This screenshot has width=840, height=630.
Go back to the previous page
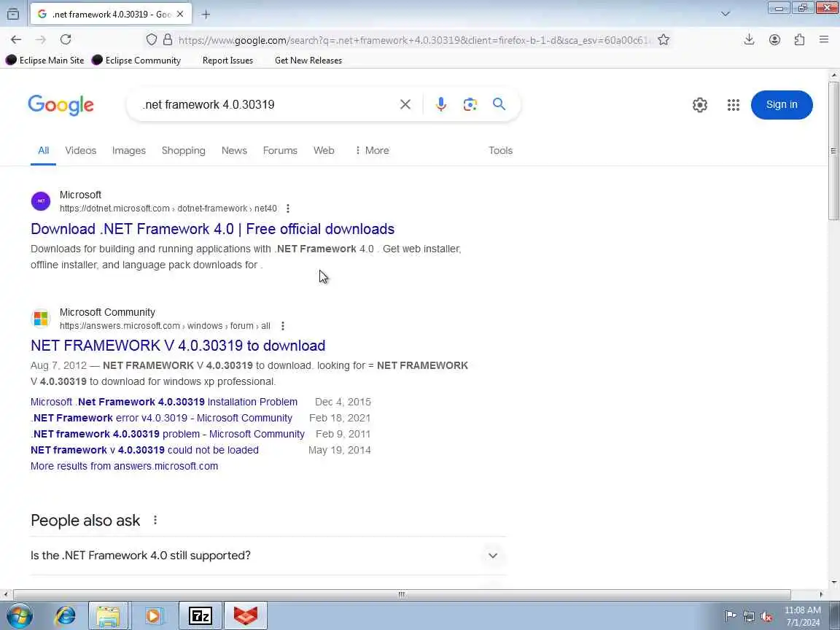coord(16,39)
